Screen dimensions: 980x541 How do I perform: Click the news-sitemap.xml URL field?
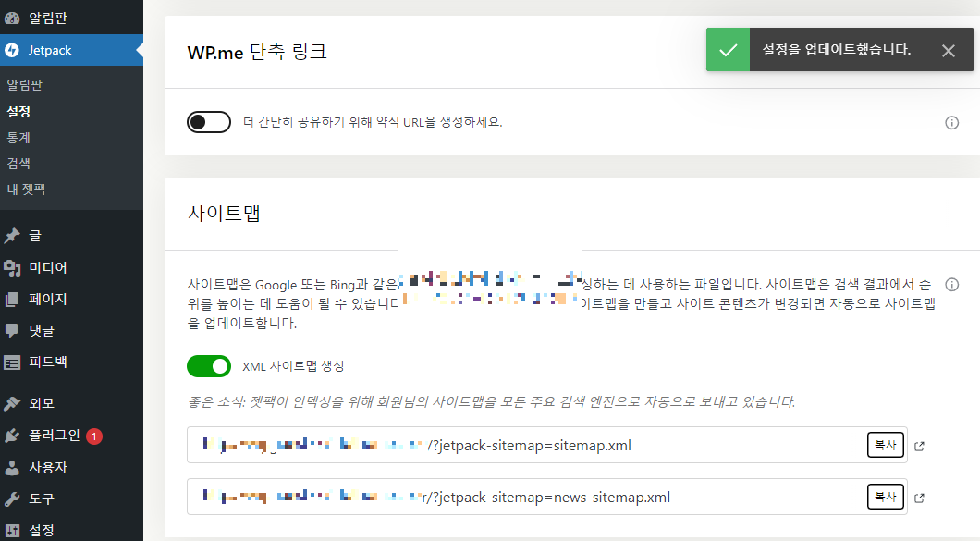[547, 498]
